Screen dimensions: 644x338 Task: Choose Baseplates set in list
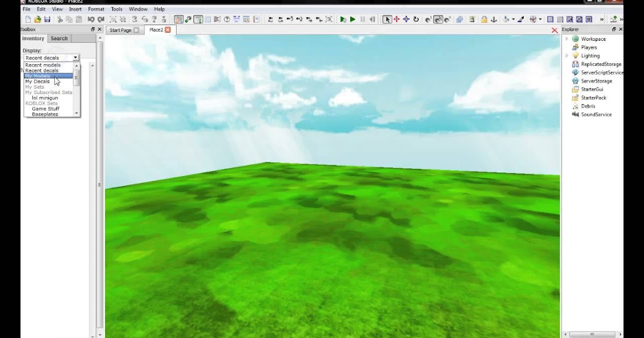45,114
